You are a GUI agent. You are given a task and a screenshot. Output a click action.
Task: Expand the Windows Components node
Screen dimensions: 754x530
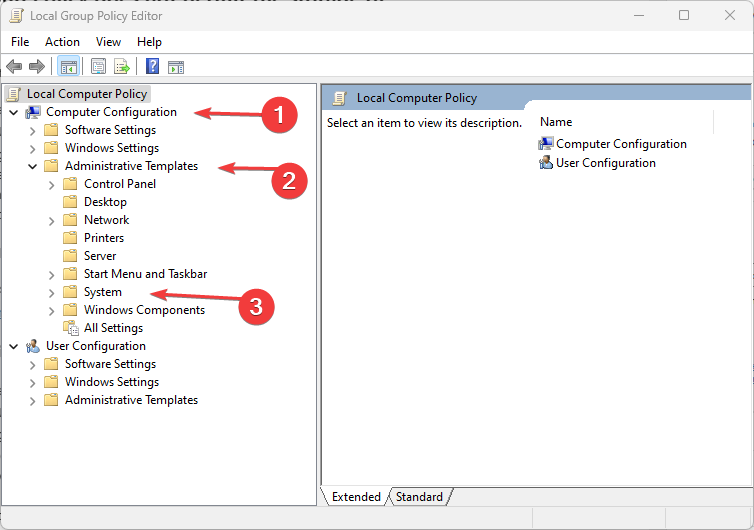[x=51, y=311]
